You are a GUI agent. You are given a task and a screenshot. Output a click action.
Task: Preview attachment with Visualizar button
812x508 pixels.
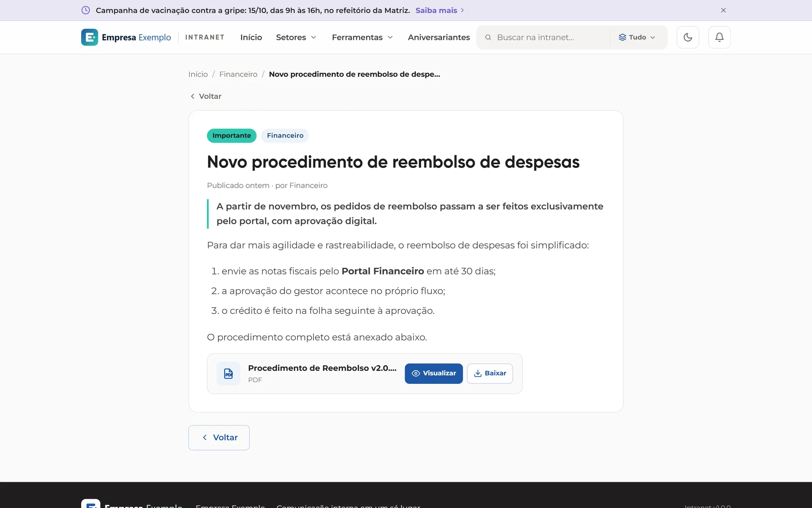coord(434,374)
